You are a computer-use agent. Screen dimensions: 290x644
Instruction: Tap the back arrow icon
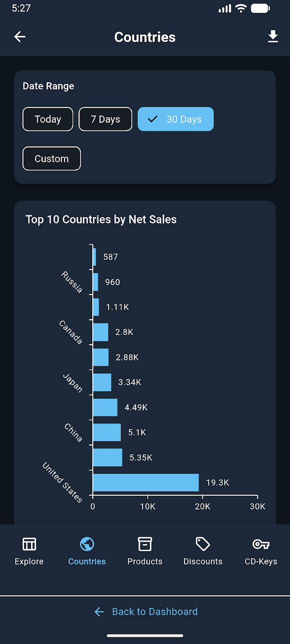pos(20,37)
